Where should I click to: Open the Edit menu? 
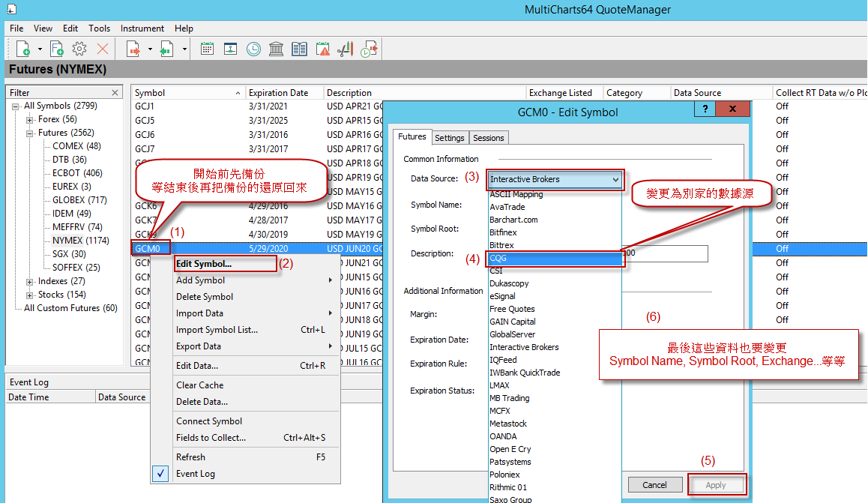coord(70,28)
